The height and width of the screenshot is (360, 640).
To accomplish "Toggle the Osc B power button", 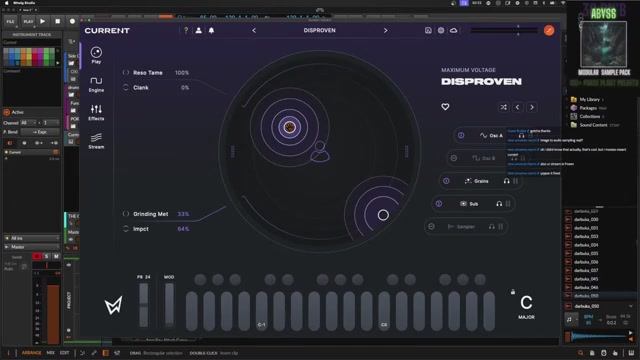I will point(453,158).
